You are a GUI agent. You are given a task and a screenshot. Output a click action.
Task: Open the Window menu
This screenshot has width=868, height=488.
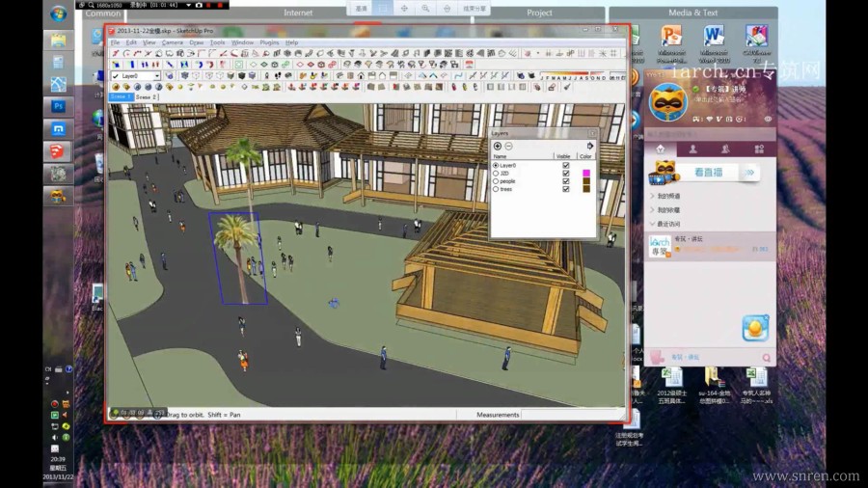click(x=242, y=42)
